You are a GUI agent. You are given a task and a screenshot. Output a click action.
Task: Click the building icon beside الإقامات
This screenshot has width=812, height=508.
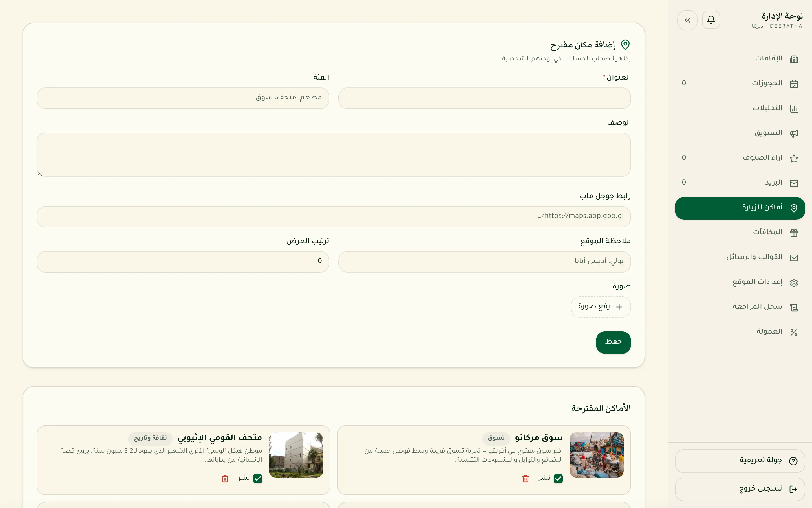[x=794, y=60]
